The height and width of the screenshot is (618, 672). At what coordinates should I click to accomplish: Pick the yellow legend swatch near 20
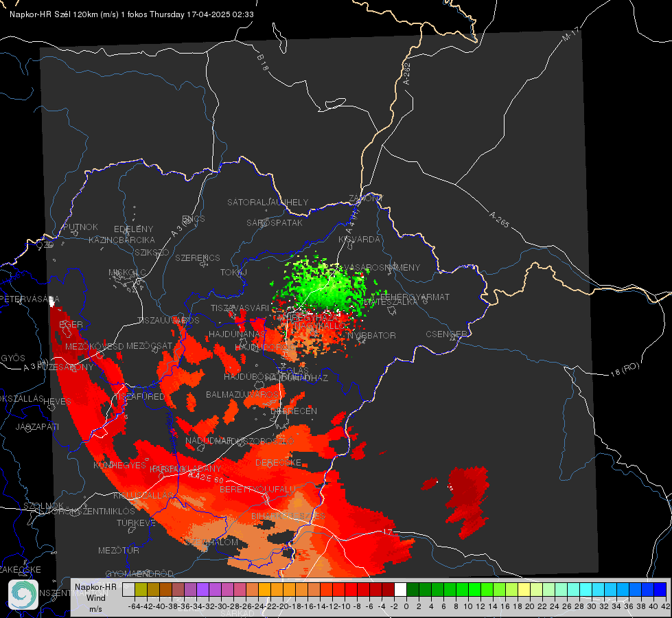pos(524,589)
